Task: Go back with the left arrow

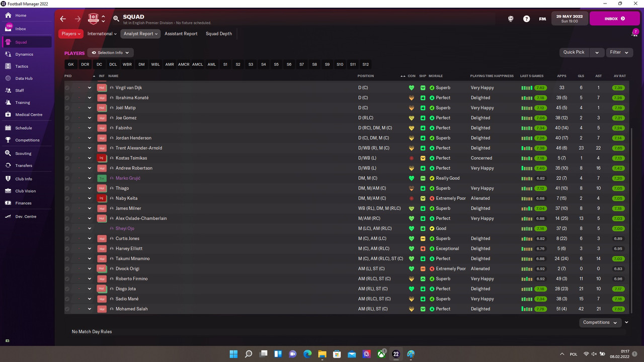Action: pyautogui.click(x=63, y=19)
